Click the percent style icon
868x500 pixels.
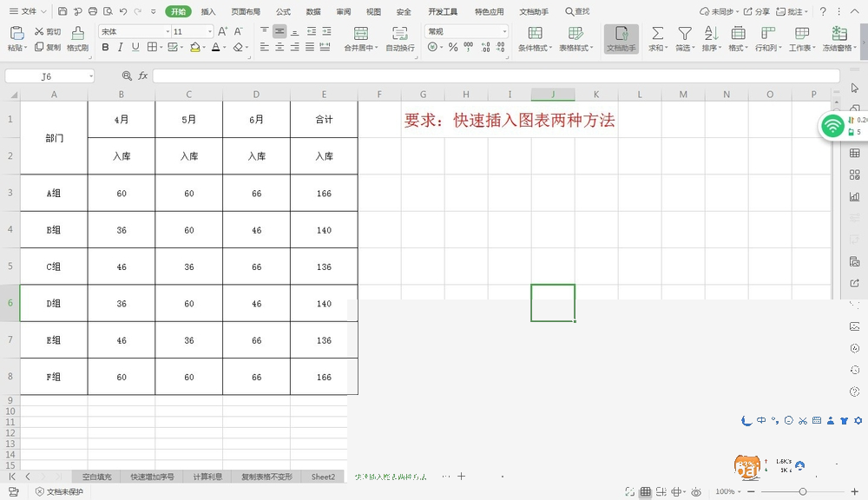[453, 47]
